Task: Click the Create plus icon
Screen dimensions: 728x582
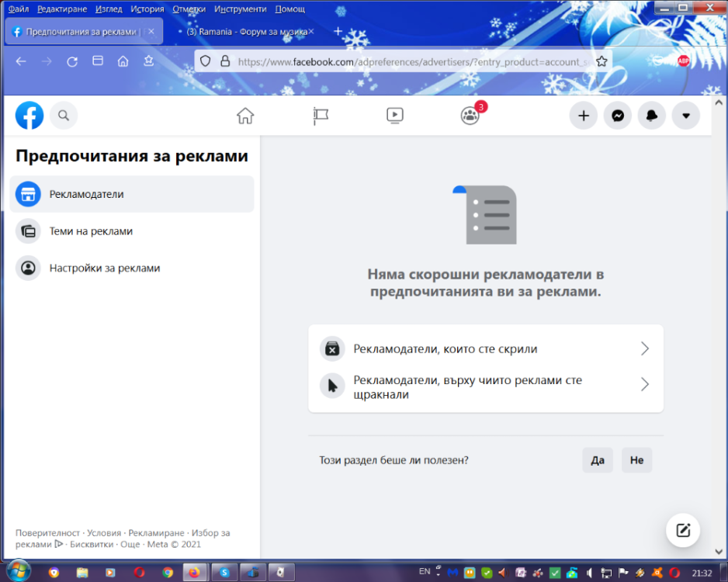Action: [x=584, y=116]
